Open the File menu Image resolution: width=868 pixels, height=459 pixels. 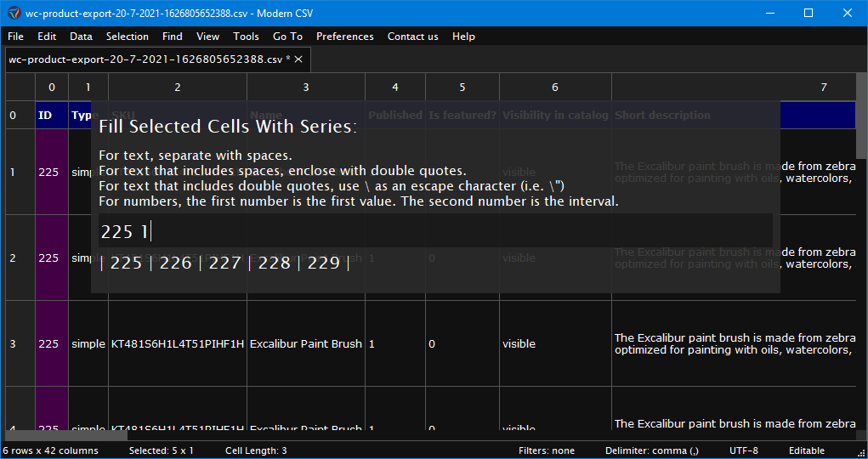[15, 37]
